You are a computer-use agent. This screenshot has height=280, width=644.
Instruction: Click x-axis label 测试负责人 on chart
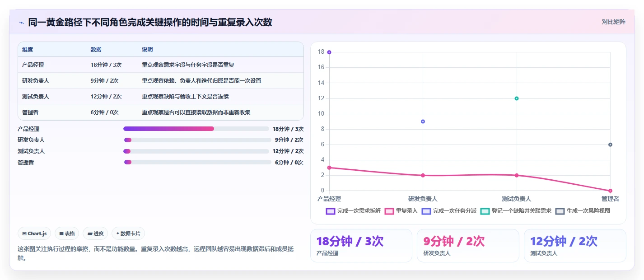point(517,199)
